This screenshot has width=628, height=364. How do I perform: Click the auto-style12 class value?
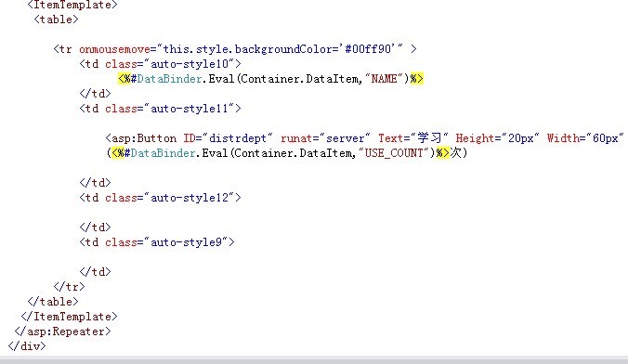click(x=190, y=198)
